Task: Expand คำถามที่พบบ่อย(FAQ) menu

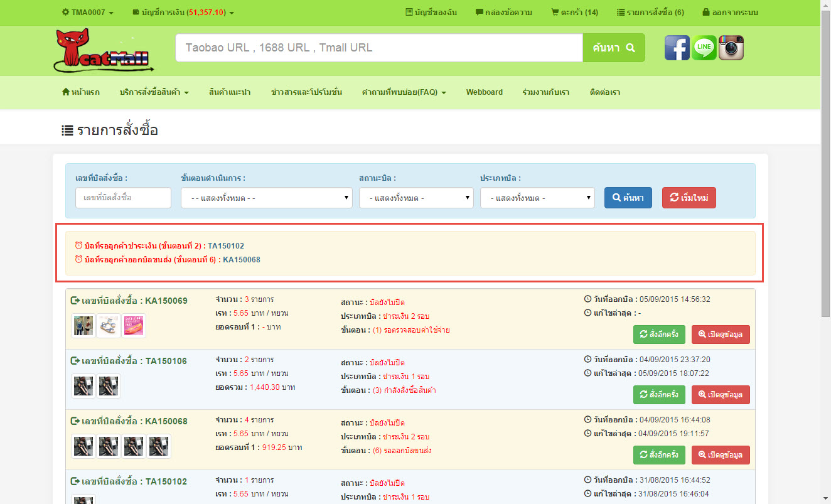Action: click(x=404, y=92)
